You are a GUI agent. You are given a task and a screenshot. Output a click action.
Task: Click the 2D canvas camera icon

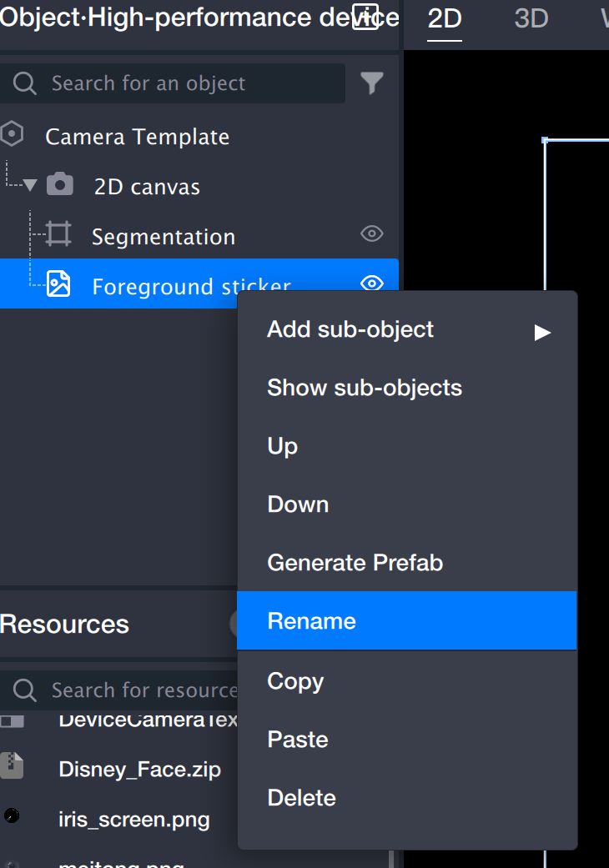[59, 185]
